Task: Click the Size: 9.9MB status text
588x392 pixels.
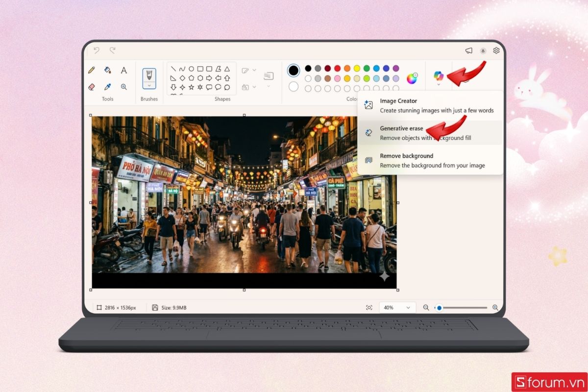Action: (174, 308)
